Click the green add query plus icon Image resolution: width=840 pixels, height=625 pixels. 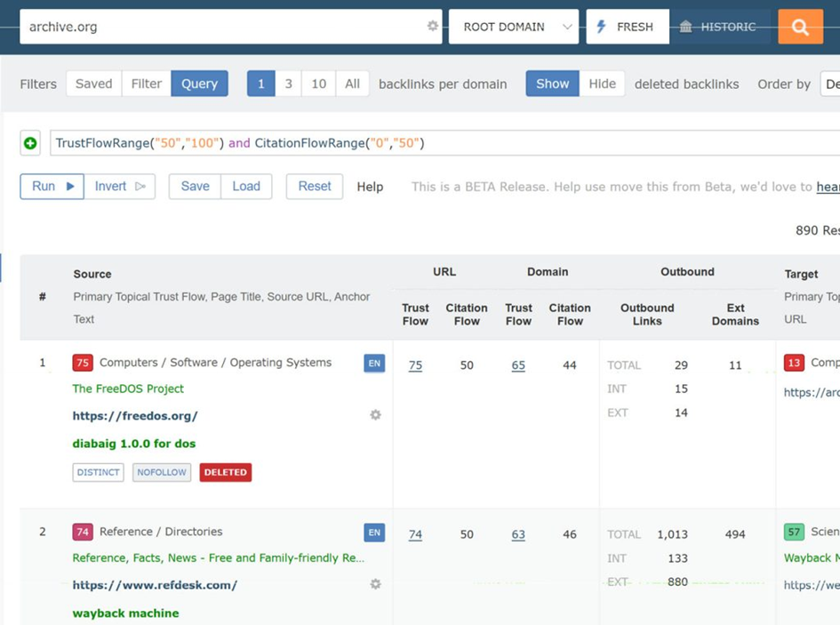(30, 143)
